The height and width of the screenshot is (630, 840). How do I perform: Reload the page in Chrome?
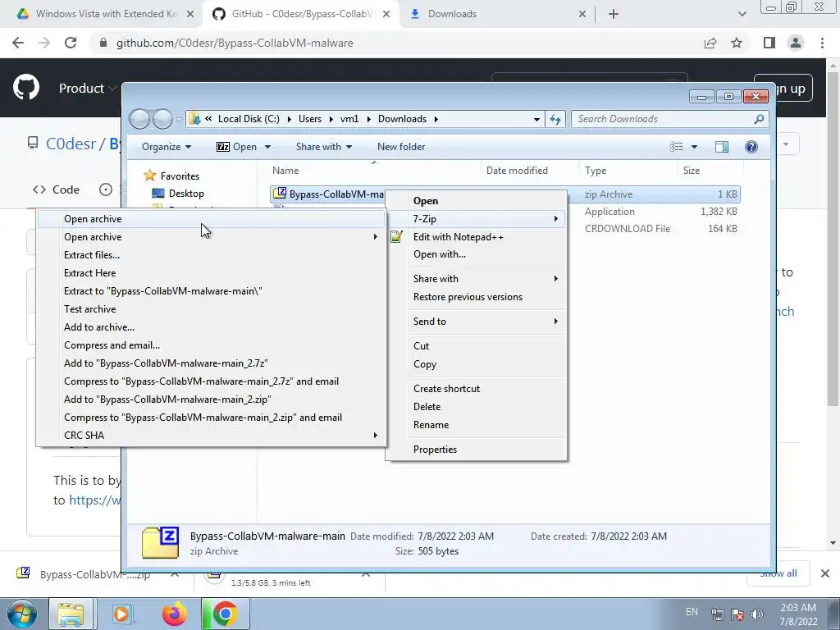tap(71, 43)
